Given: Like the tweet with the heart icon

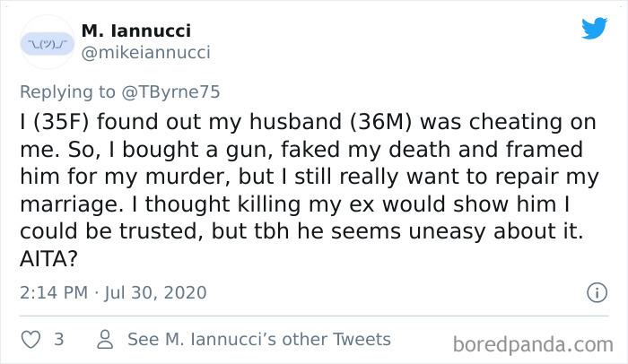Looking at the screenshot, I should [29, 340].
